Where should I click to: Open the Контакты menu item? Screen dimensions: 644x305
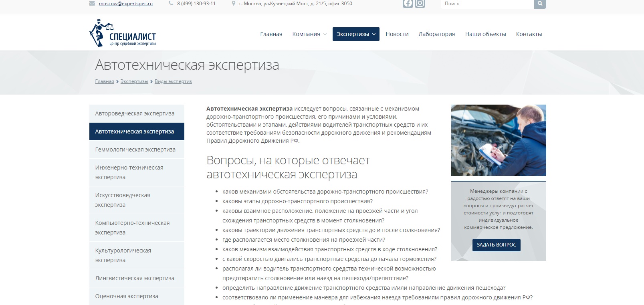(529, 34)
